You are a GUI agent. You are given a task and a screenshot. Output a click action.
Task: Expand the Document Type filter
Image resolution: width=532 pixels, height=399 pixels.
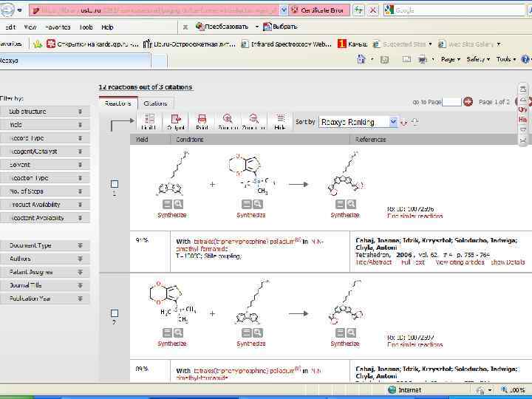(x=81, y=245)
